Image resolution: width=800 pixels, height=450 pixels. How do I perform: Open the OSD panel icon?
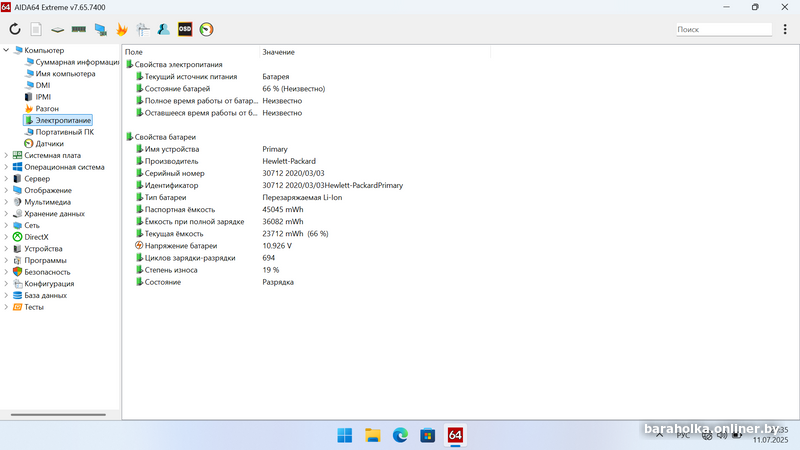point(185,29)
